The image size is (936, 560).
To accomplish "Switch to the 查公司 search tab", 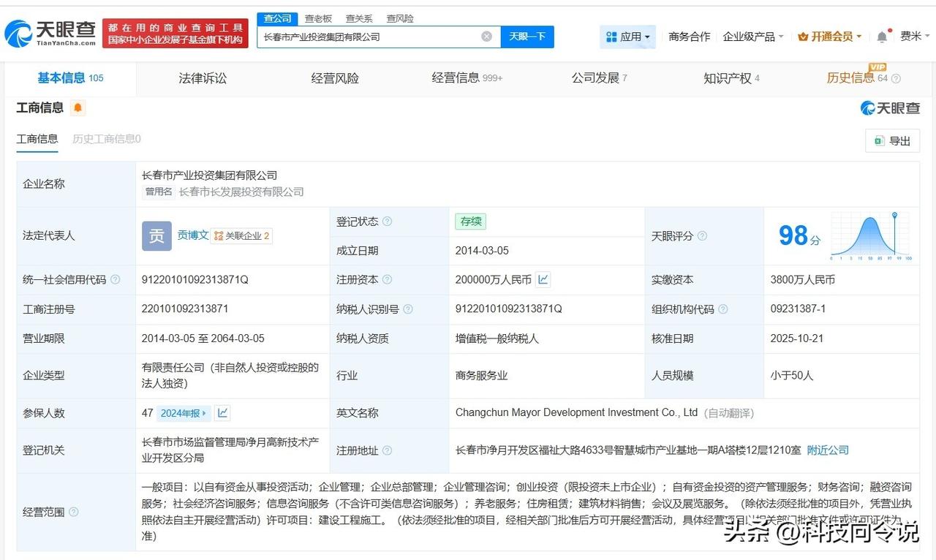I will click(x=278, y=18).
